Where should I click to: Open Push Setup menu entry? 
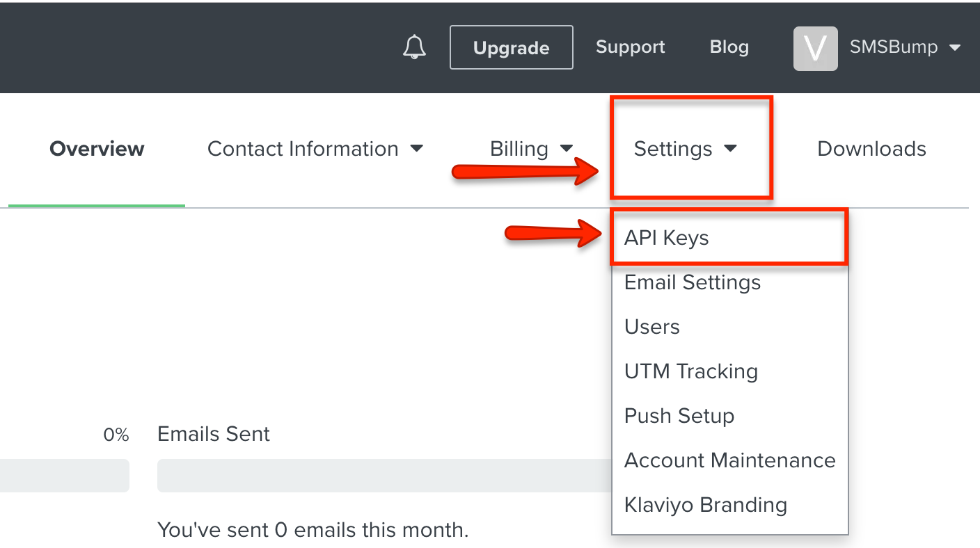coord(729,416)
